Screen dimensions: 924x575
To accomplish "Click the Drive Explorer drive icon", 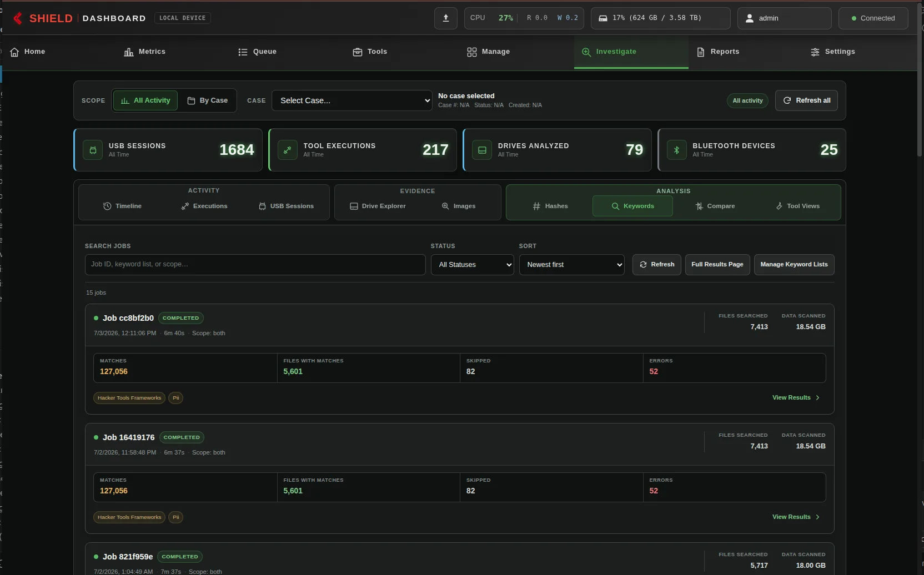I will coord(354,206).
